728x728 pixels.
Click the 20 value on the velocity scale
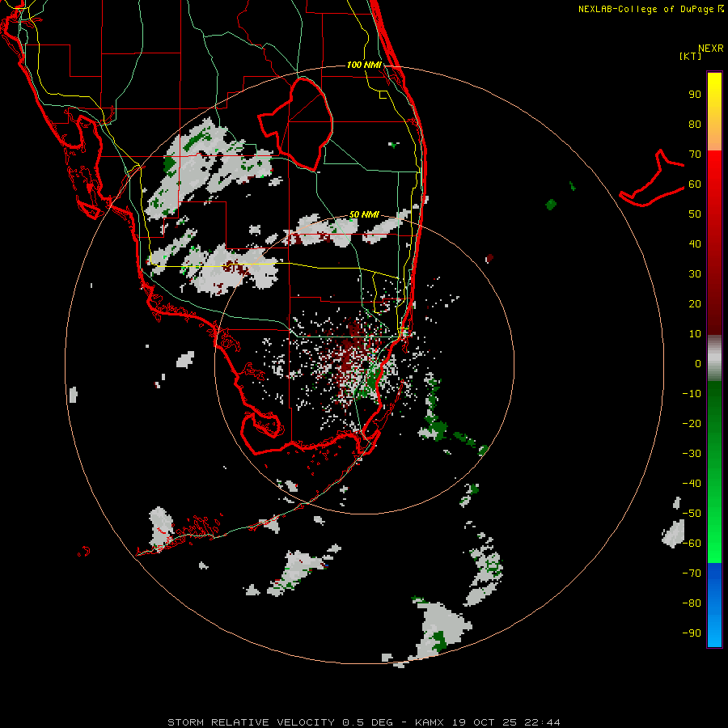pyautogui.click(x=695, y=303)
